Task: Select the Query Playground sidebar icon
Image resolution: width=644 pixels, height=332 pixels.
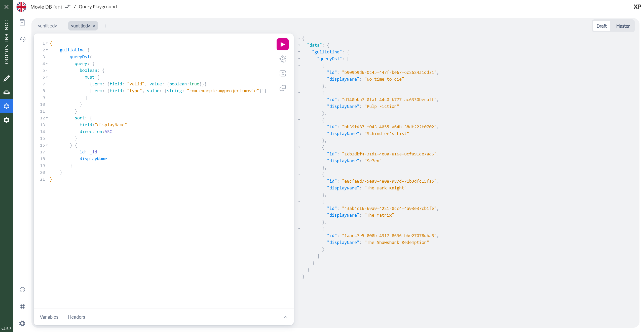Action: click(x=7, y=106)
